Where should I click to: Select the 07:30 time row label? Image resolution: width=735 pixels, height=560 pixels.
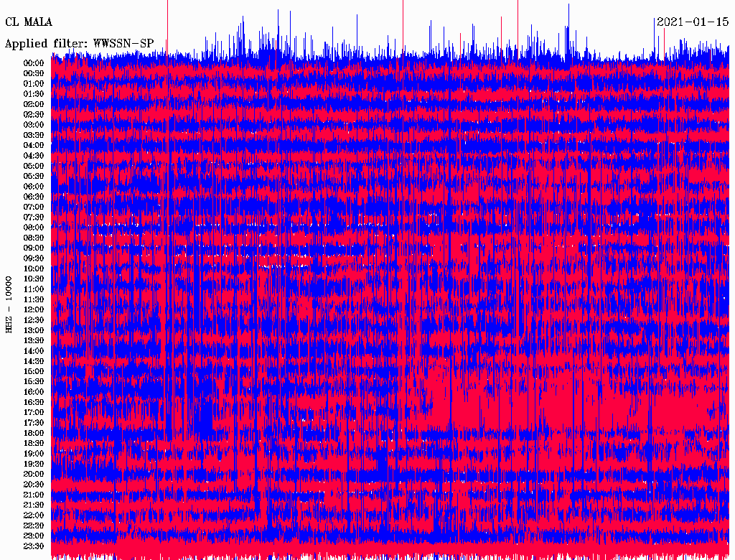[x=34, y=217]
